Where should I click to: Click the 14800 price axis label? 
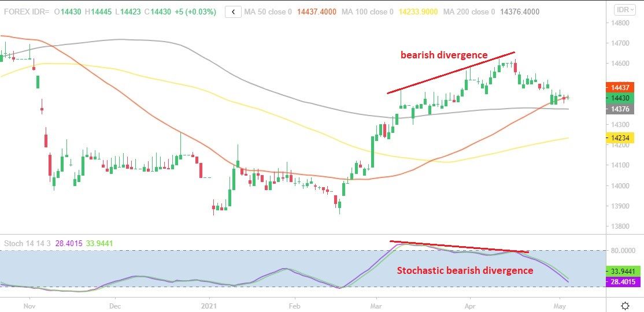[620, 23]
